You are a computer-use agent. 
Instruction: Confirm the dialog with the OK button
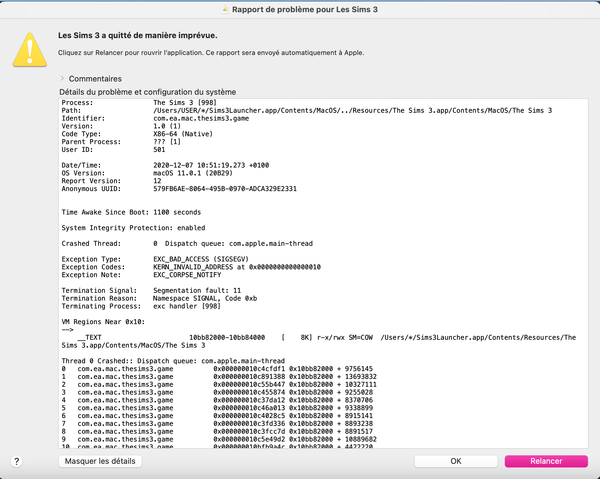pyautogui.click(x=455, y=461)
